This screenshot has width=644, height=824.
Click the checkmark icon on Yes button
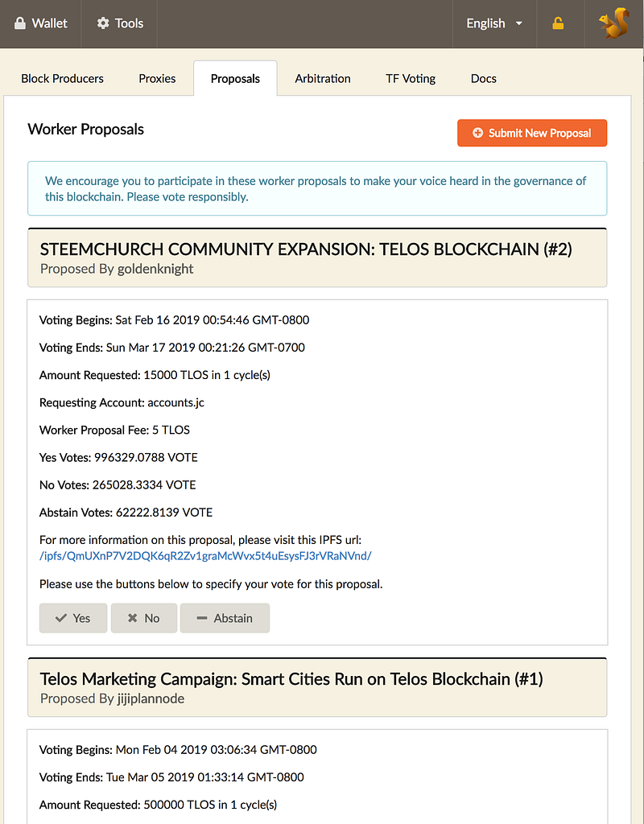click(61, 618)
